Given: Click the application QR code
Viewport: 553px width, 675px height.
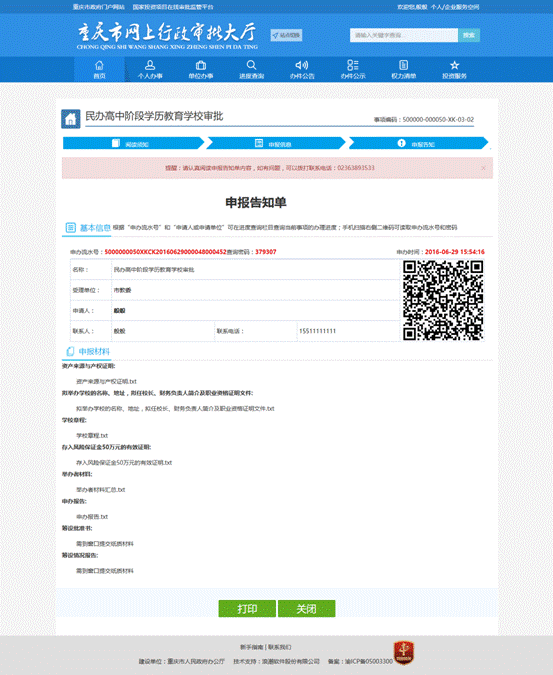Looking at the screenshot, I should click(x=443, y=300).
